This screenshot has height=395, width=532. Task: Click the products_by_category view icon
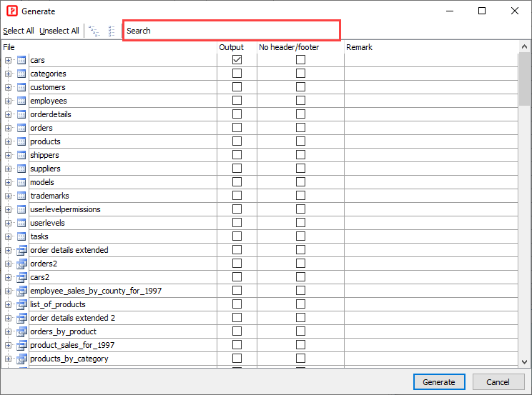[21, 359]
